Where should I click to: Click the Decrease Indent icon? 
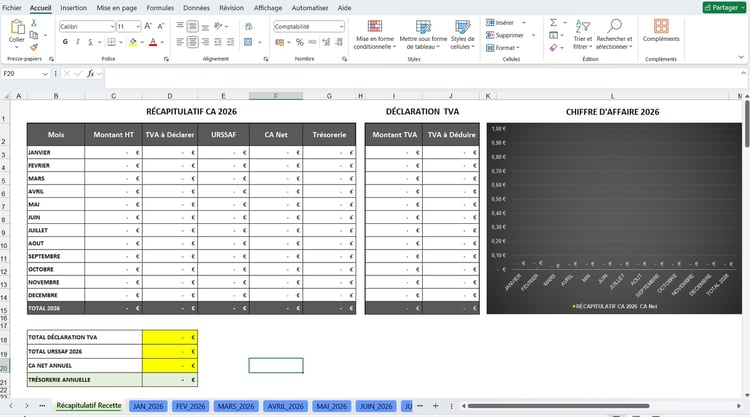[218, 42]
